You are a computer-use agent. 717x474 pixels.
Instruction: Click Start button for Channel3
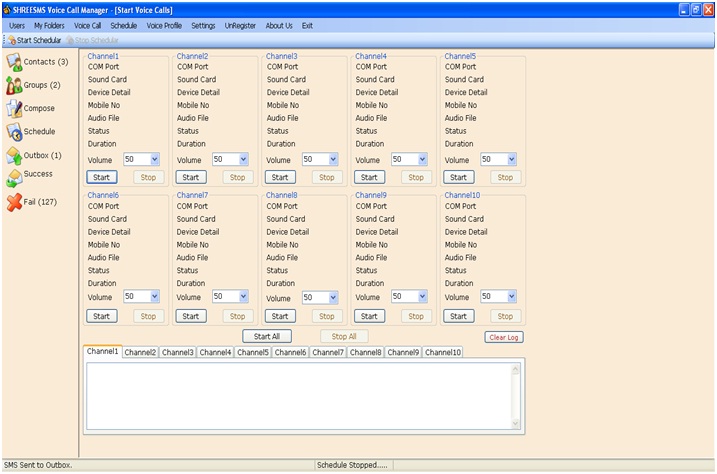[280, 177]
